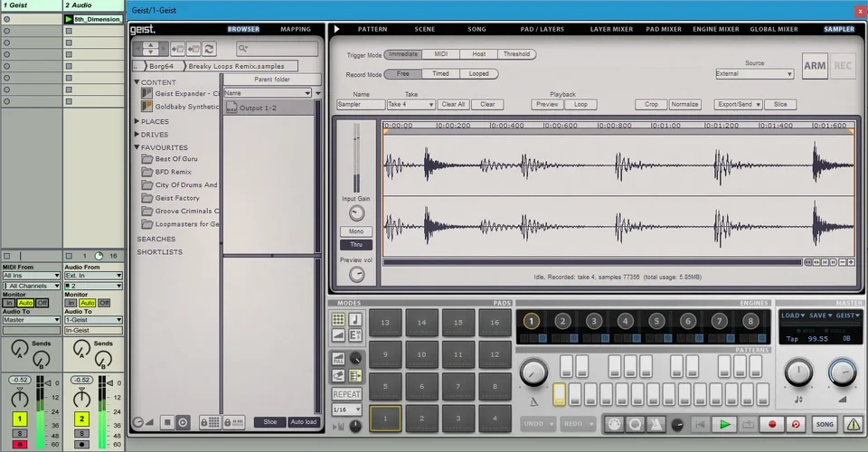Click the browser preview play icon
This screenshot has width=868, height=452.
(x=183, y=422)
